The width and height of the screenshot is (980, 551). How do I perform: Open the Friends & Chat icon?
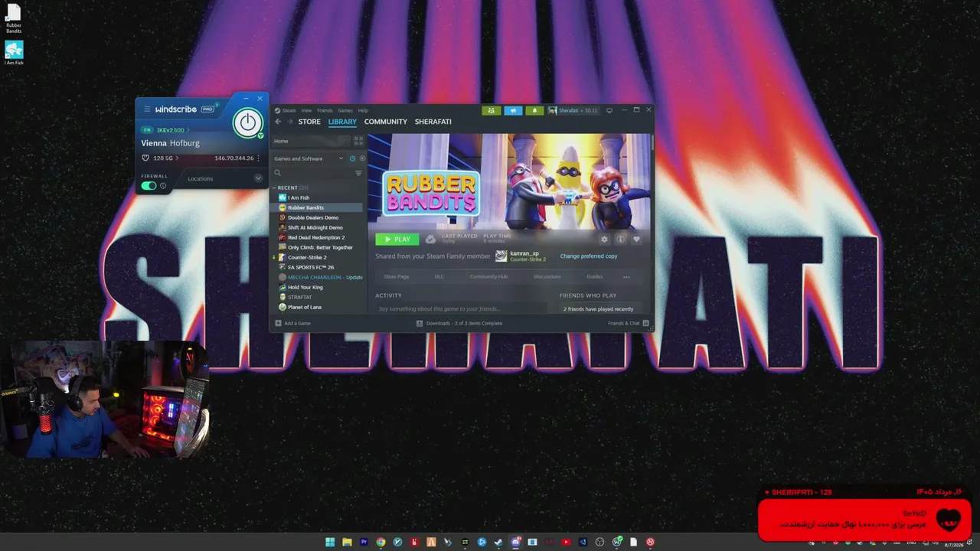(645, 324)
